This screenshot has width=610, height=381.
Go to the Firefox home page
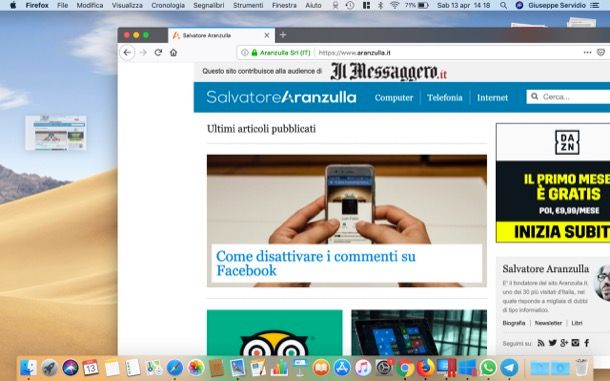click(174, 53)
